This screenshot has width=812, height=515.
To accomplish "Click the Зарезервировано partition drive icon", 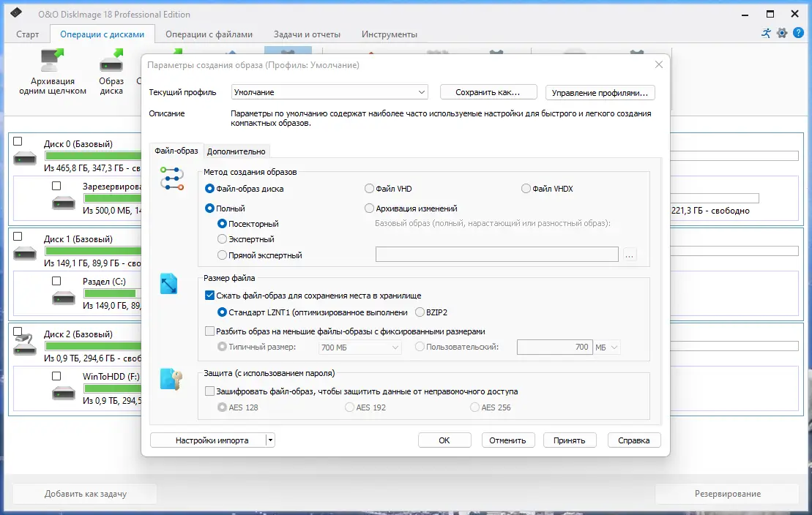I will pos(64,203).
